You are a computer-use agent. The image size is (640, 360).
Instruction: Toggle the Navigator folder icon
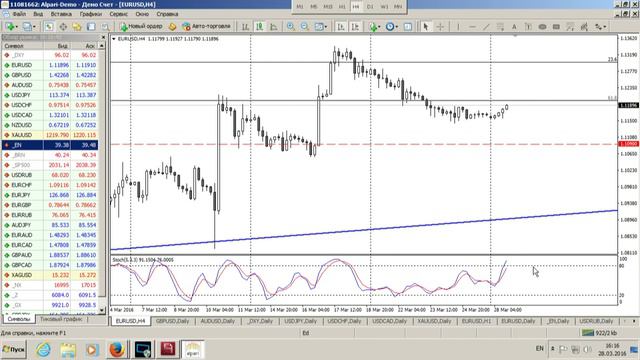pos(77,27)
